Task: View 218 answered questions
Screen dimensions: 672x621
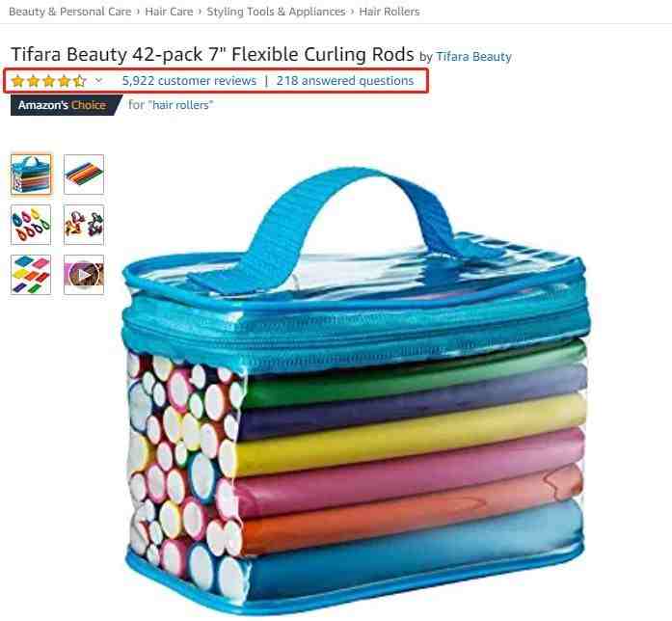Action: click(345, 81)
